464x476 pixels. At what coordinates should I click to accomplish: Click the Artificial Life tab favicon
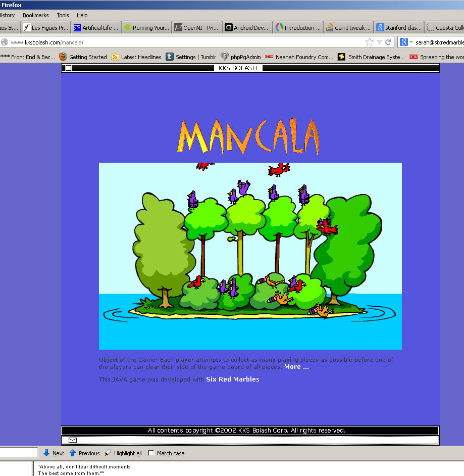pos(77,28)
